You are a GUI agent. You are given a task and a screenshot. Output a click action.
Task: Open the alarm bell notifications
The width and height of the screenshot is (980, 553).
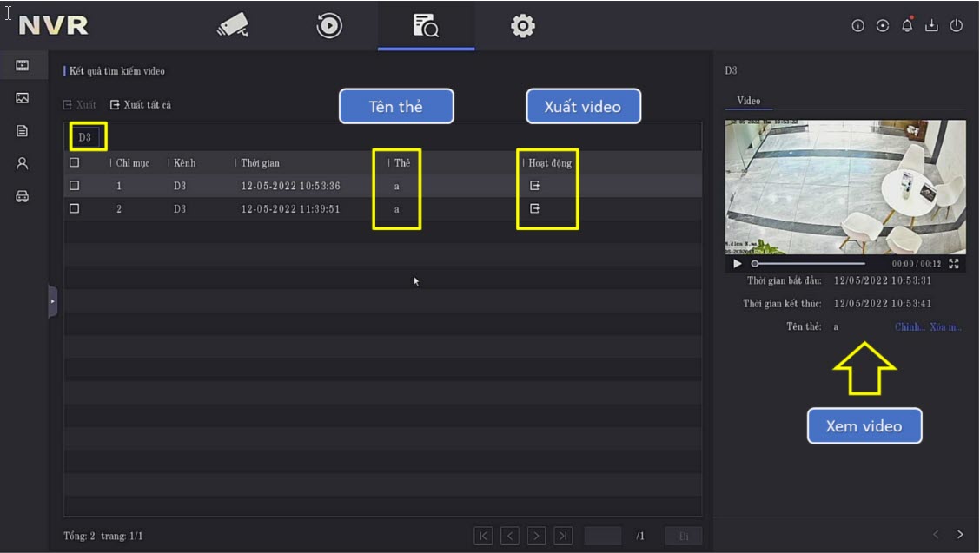[x=907, y=26]
